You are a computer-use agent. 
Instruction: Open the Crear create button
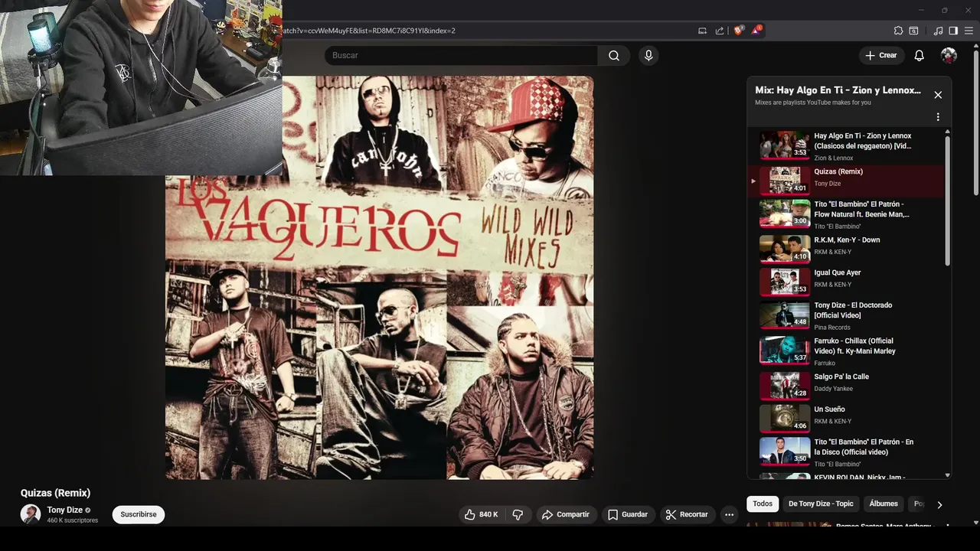click(881, 55)
